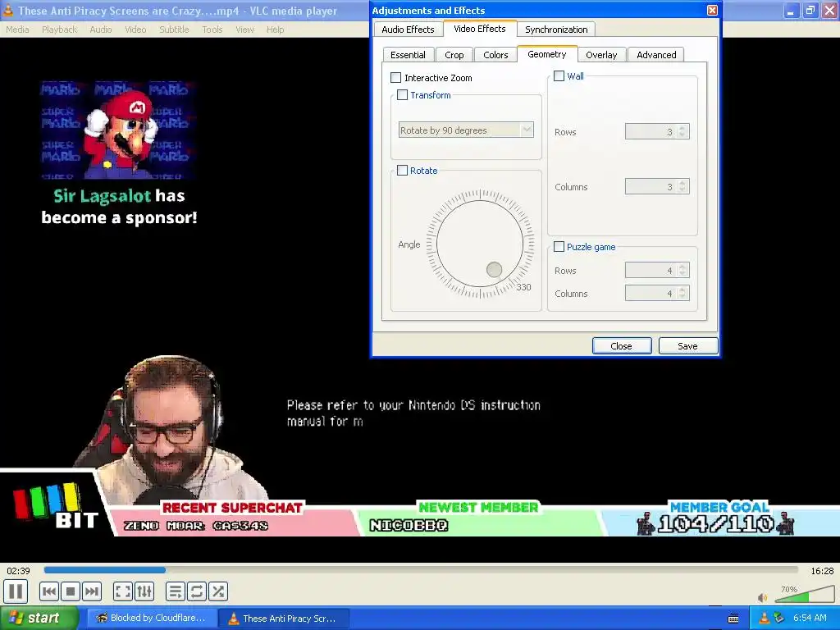840x630 pixels.
Task: Turn the Angle rotation dial
Action: [480, 244]
